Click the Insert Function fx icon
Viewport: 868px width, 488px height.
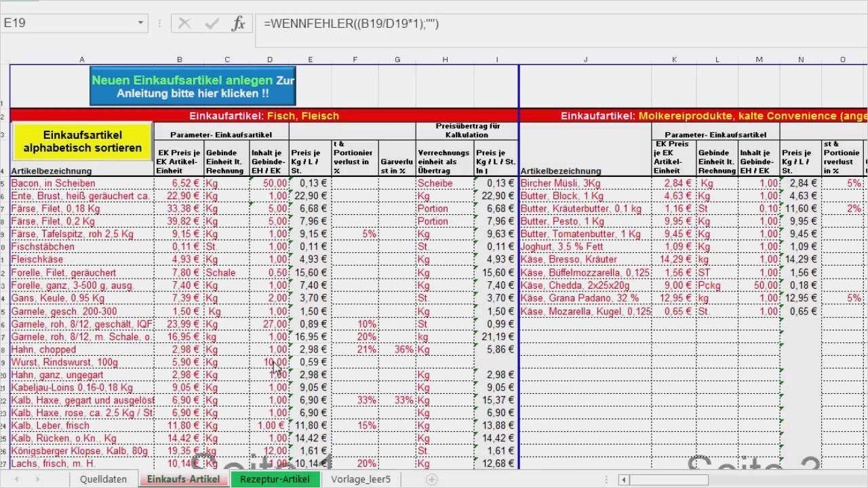[238, 24]
